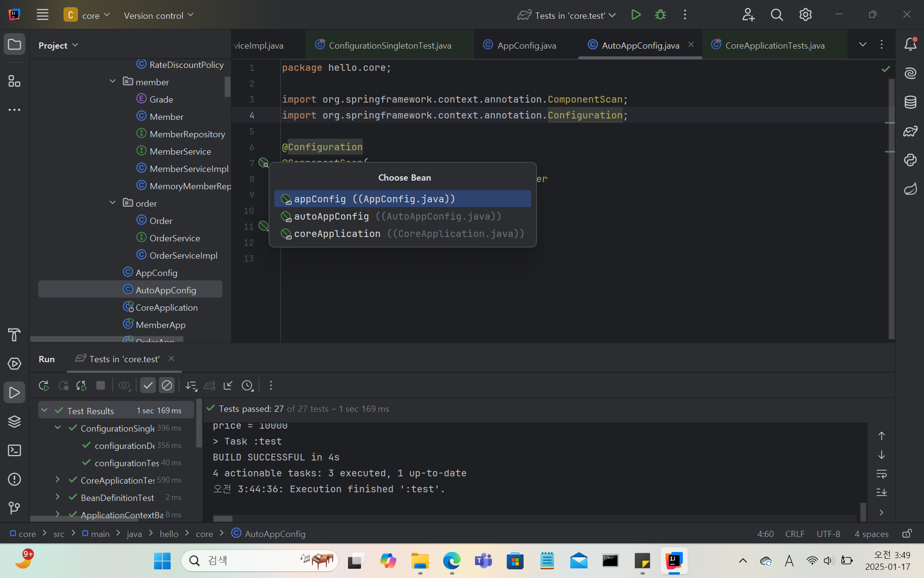Open Microsoft Edge from taskbar
This screenshot has width=924, height=578.
pyautogui.click(x=451, y=561)
